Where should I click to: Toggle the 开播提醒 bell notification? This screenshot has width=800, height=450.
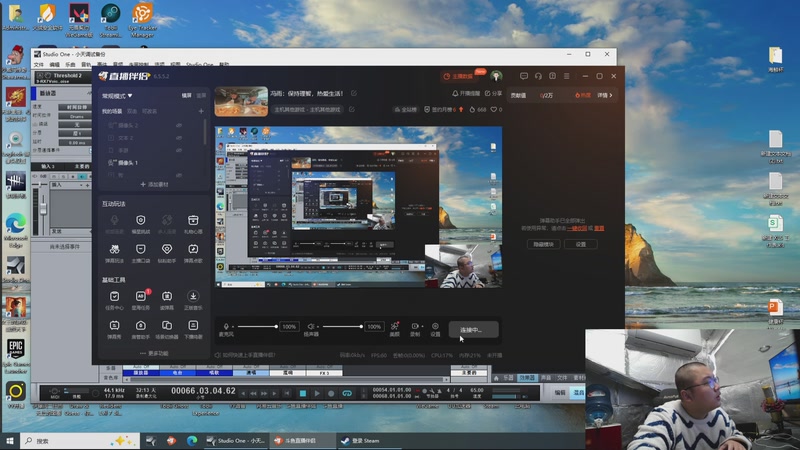pyautogui.click(x=466, y=93)
